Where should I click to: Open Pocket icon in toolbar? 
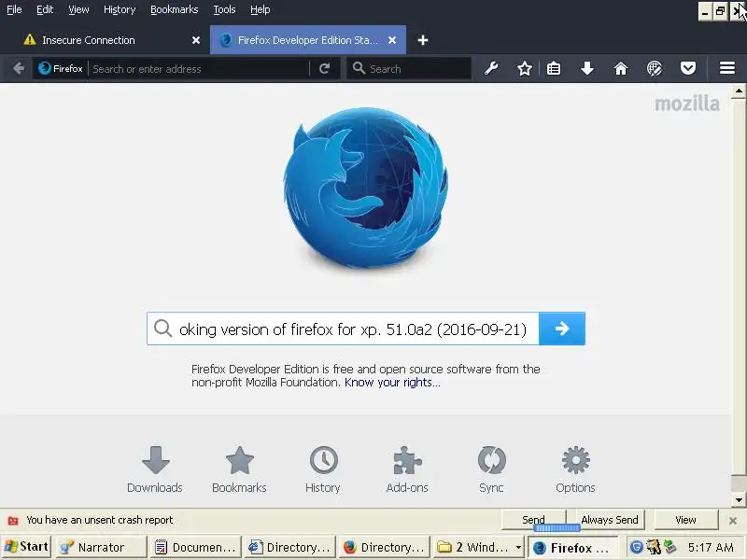point(687,68)
